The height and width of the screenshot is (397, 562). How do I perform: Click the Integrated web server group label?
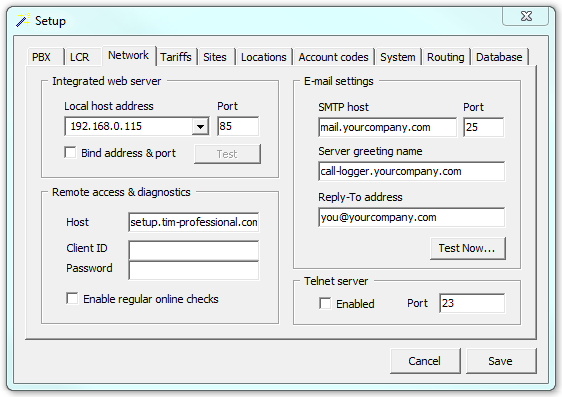[106, 81]
